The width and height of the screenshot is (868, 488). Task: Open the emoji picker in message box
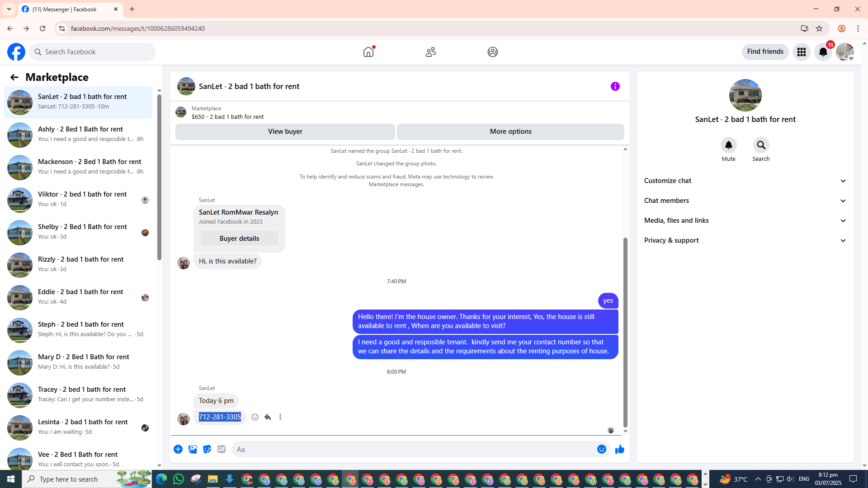click(x=601, y=449)
